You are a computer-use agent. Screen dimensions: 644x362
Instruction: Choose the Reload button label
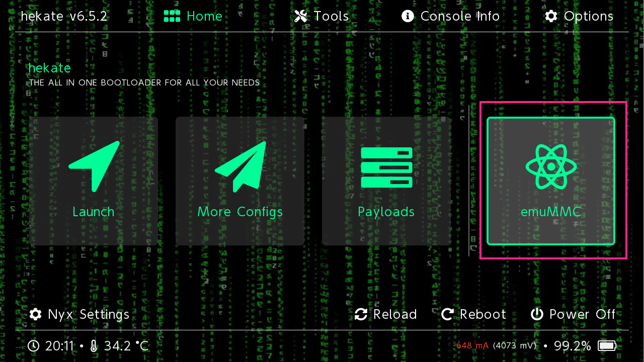point(395,314)
